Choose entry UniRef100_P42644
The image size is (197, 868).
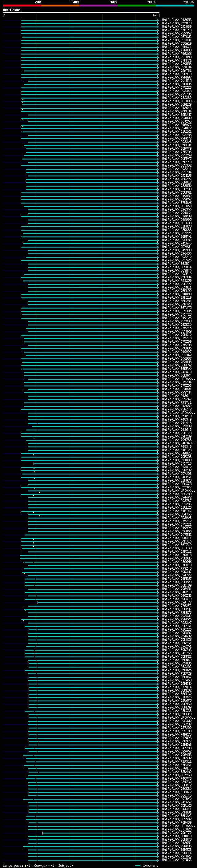(x=176, y=396)
